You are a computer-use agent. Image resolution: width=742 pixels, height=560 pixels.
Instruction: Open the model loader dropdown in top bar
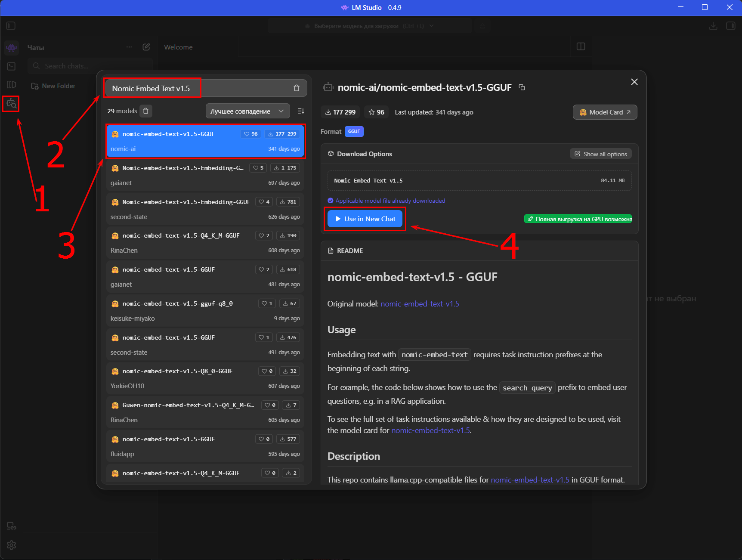(370, 26)
